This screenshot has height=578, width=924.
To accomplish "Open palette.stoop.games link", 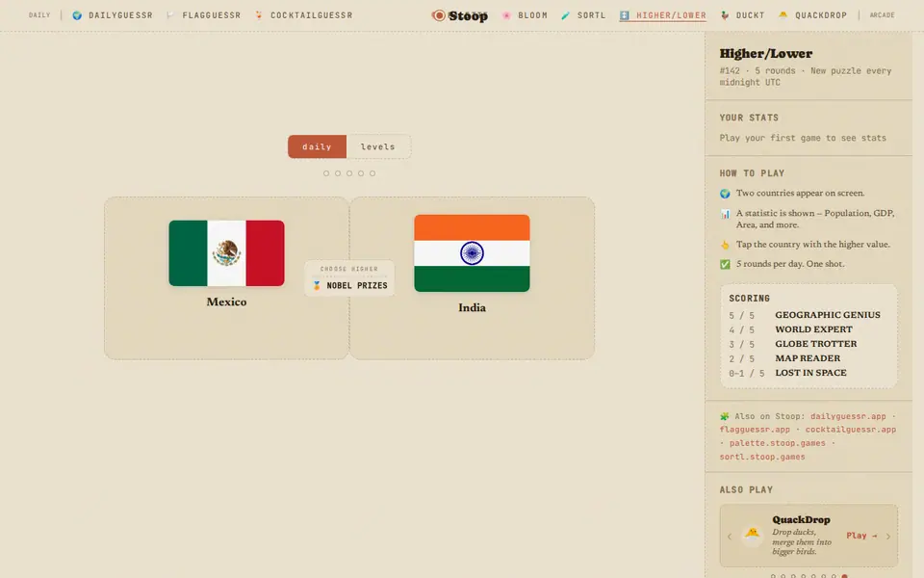I will tap(778, 443).
